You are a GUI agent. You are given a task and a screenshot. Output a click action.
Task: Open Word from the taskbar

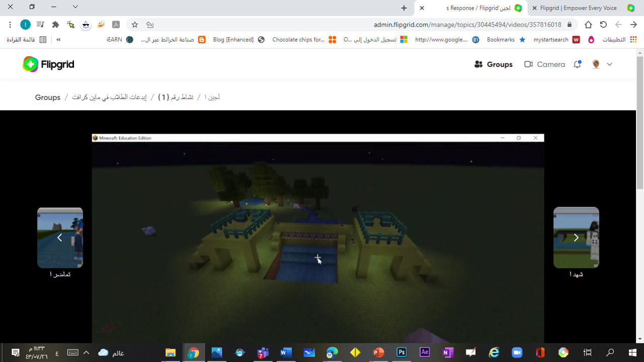[286, 352]
